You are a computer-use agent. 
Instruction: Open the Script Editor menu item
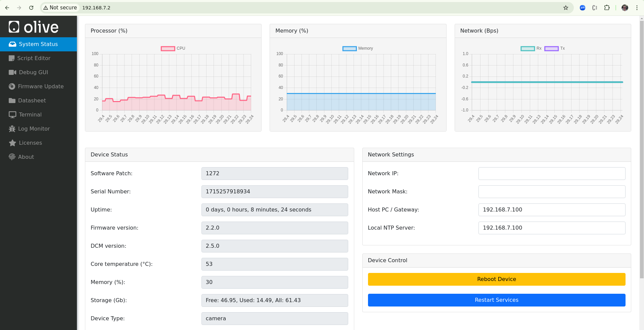38,58
